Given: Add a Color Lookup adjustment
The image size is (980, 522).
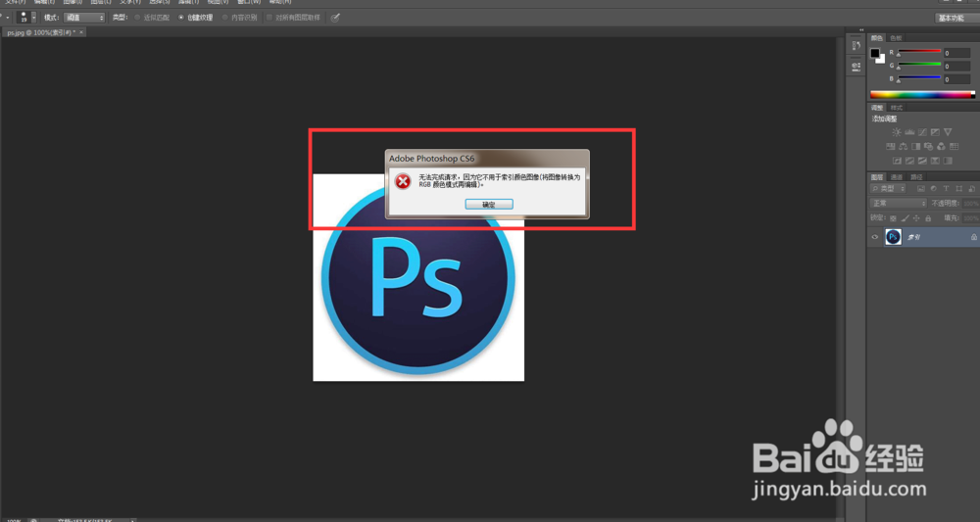Looking at the screenshot, I should pos(954,147).
